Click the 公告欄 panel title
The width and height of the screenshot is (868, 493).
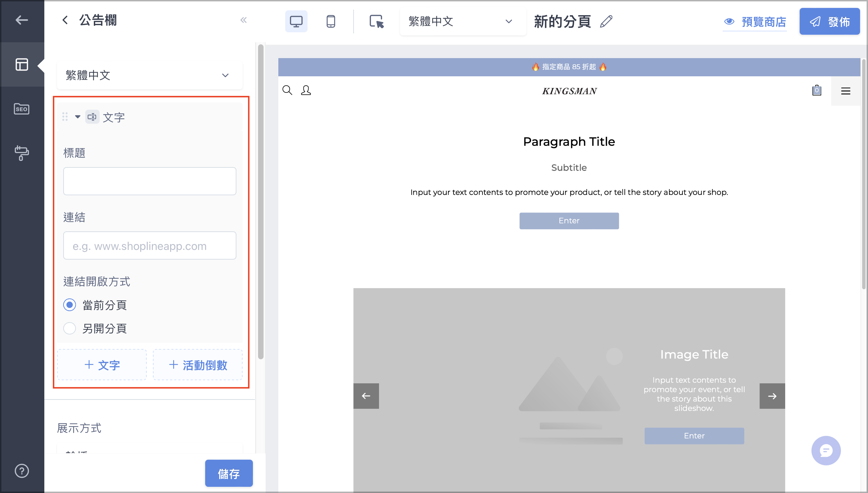click(98, 20)
